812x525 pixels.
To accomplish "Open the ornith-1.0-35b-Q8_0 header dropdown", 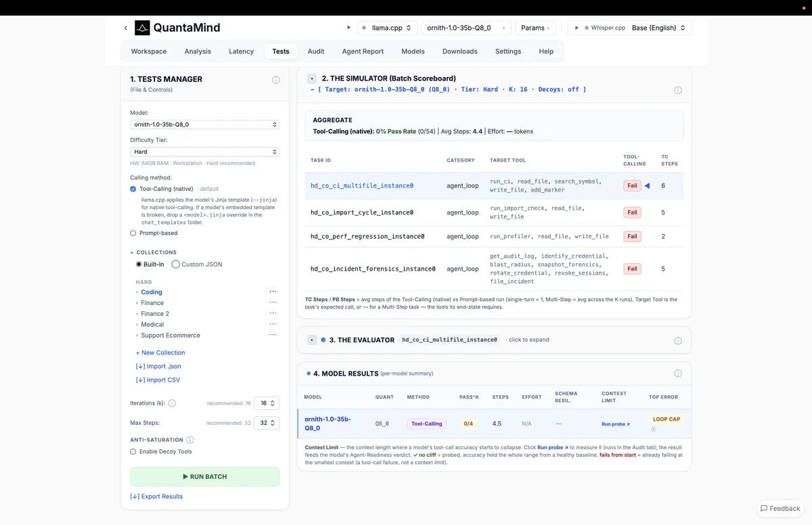I will click(x=466, y=28).
